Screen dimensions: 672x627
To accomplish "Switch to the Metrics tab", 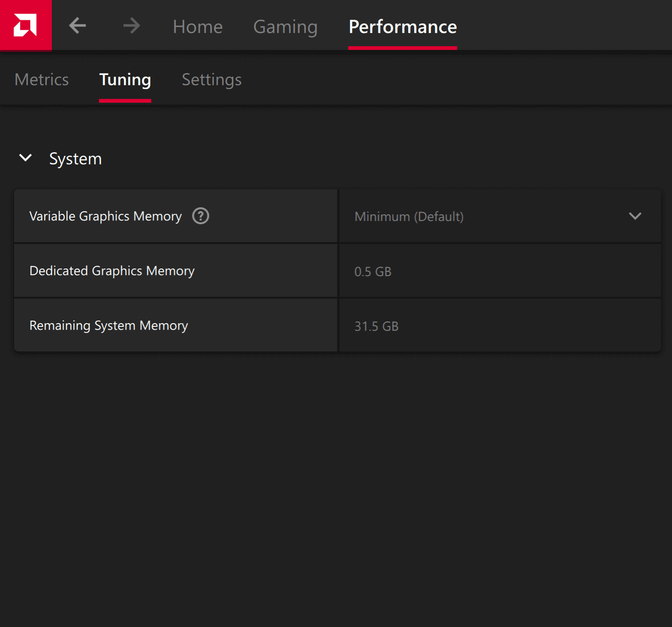I will 41,79.
